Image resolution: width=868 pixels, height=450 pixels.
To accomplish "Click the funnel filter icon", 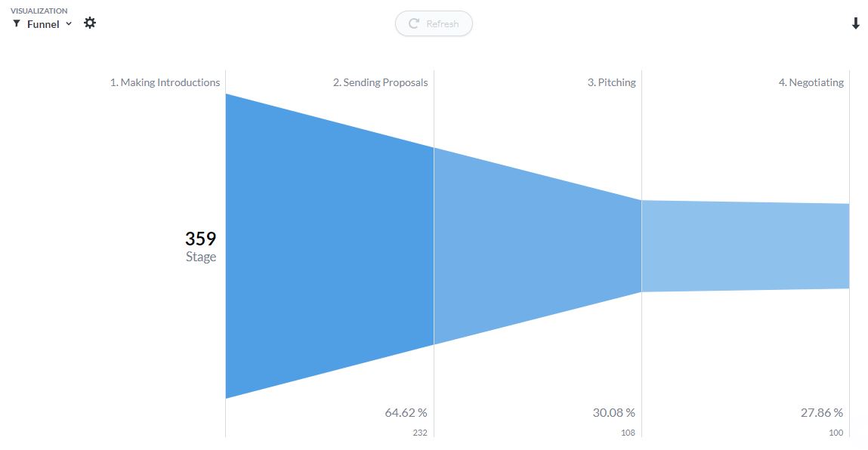I will 17,24.
